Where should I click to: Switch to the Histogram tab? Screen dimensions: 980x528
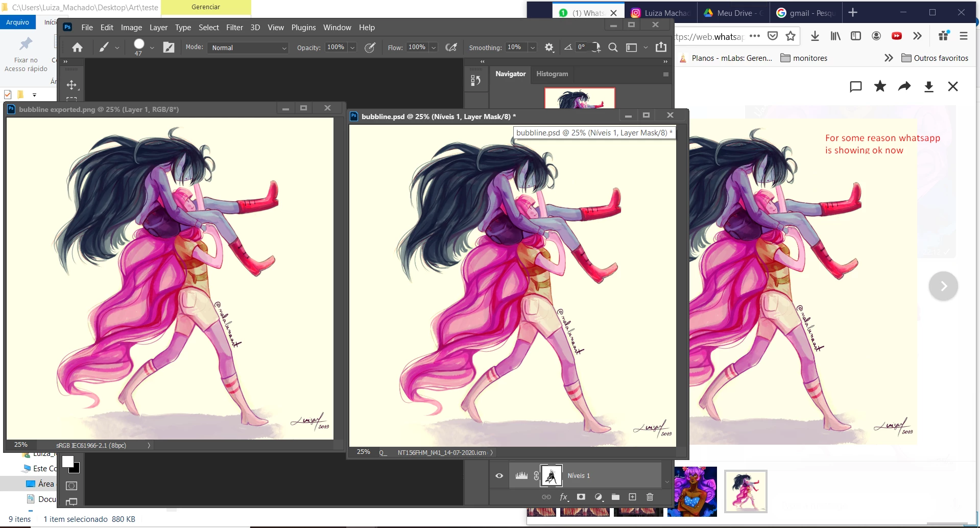point(552,74)
